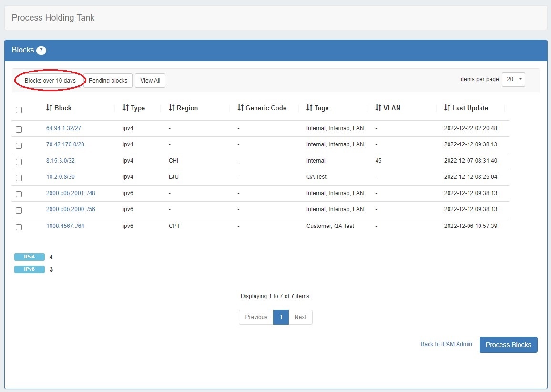The height and width of the screenshot is (392, 551).
Task: Sort by Generic Code column arrows
Action: pos(241,108)
